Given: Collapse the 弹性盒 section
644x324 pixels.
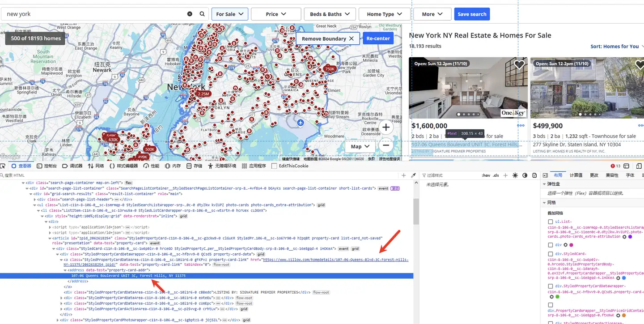Looking at the screenshot, I should tap(544, 184).
